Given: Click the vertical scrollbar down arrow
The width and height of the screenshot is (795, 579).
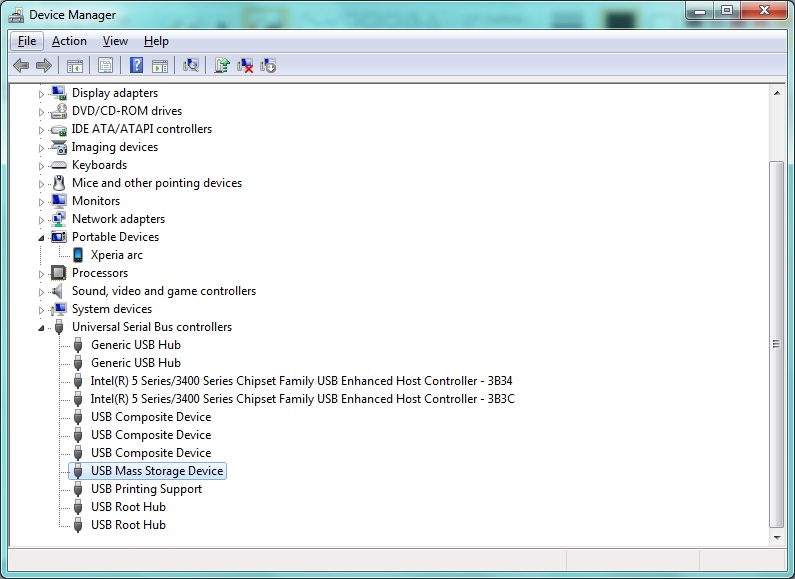Looking at the screenshot, I should (777, 537).
